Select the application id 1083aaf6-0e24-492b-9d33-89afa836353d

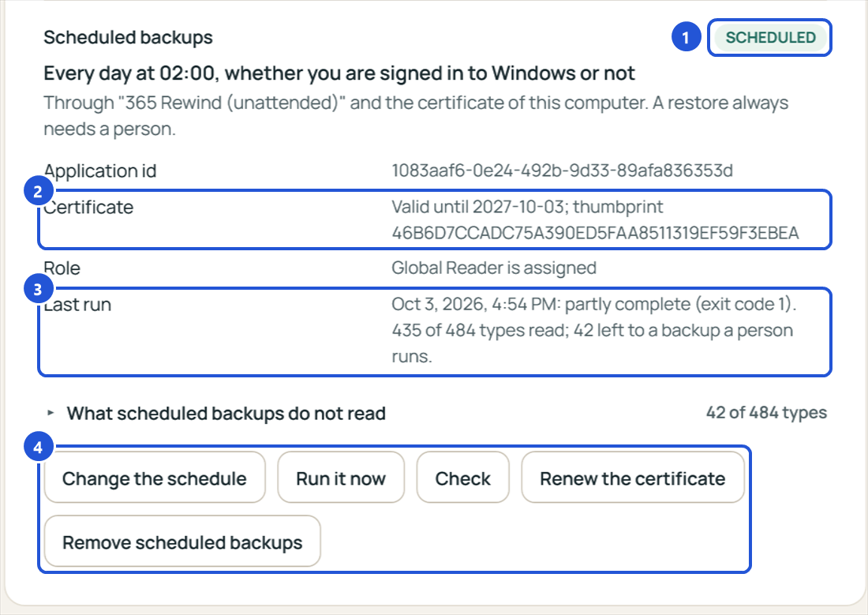(562, 171)
